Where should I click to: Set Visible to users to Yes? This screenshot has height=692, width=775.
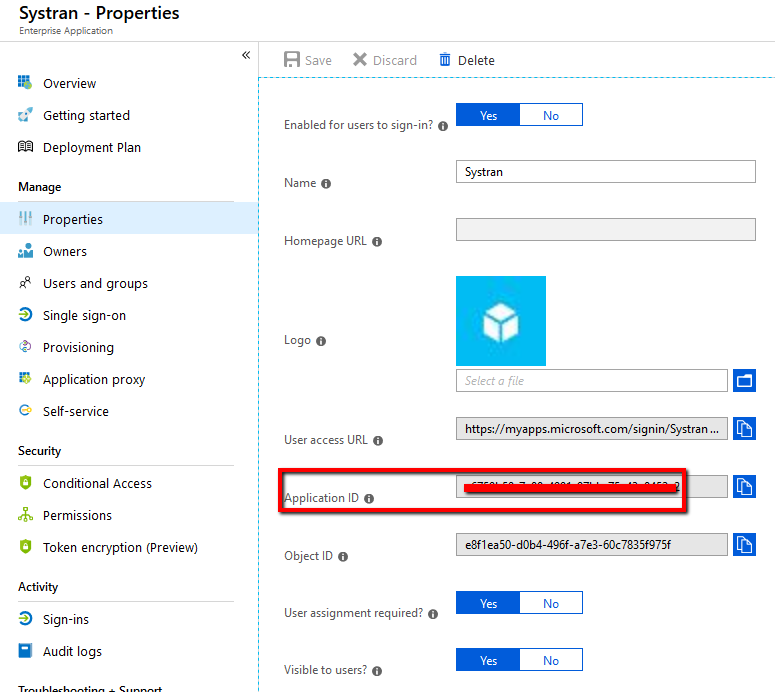(488, 660)
